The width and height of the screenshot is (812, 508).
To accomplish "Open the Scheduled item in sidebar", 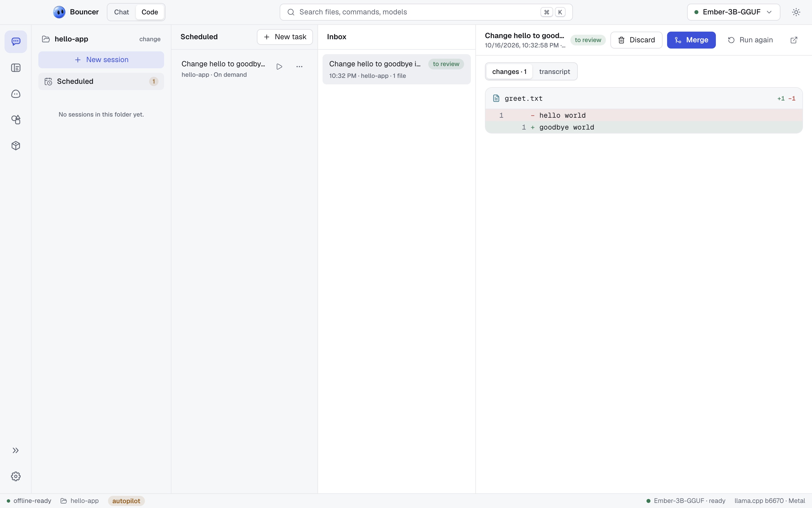I will tap(101, 81).
